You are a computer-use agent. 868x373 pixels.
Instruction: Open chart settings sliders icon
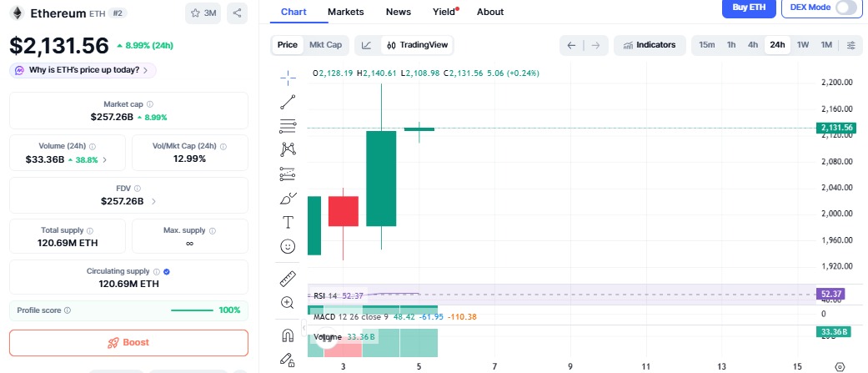click(850, 45)
